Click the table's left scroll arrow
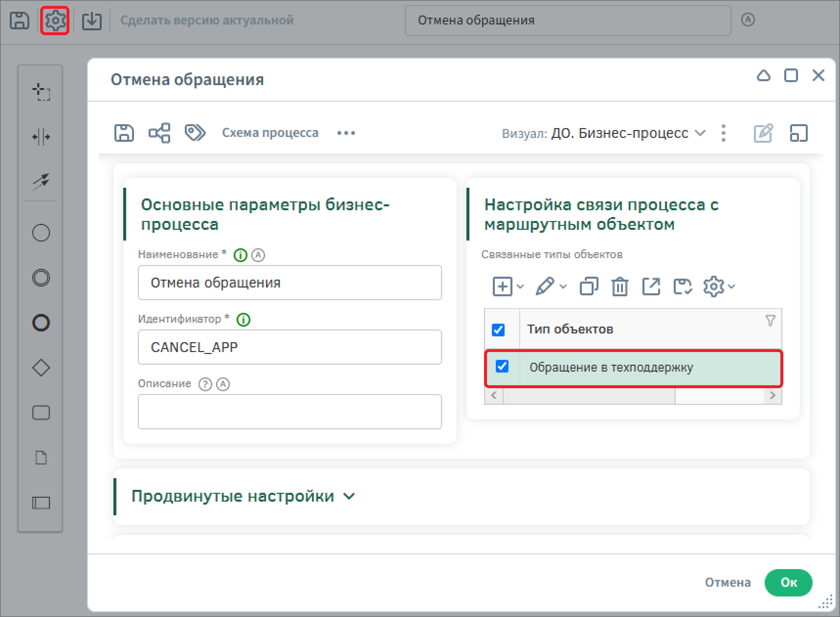Screen dimensions: 840x617 point(494,396)
